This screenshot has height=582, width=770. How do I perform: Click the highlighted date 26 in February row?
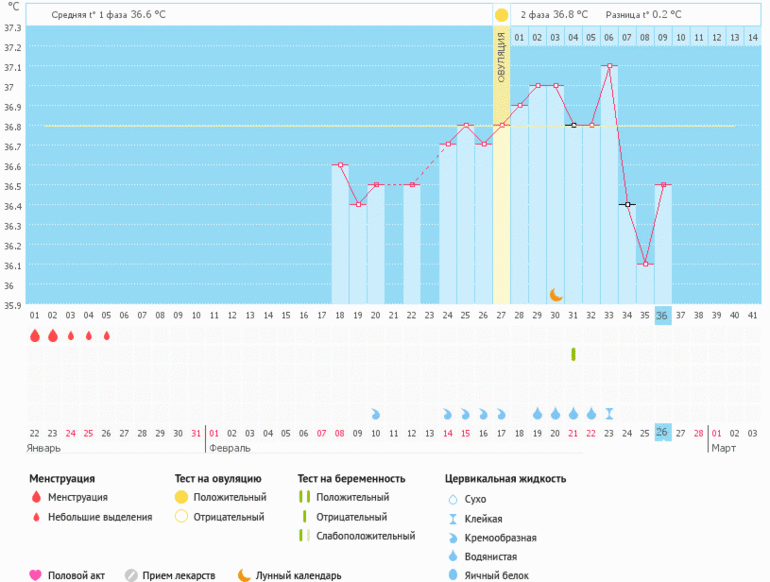coord(663,432)
